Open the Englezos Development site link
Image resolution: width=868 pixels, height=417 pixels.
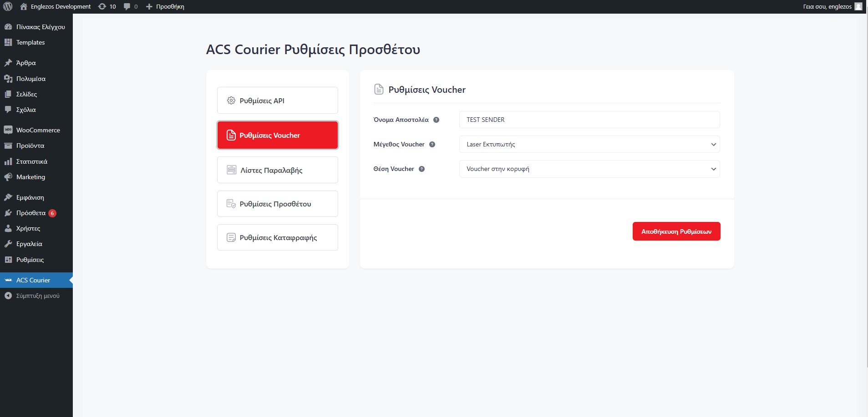(61, 6)
